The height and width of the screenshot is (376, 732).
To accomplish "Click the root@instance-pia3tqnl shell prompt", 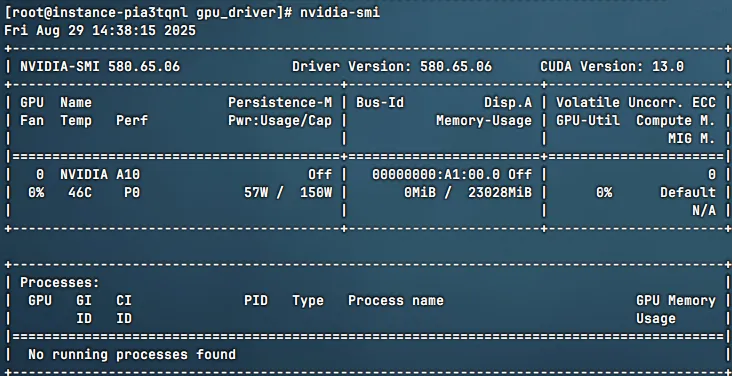I will pos(148,13).
